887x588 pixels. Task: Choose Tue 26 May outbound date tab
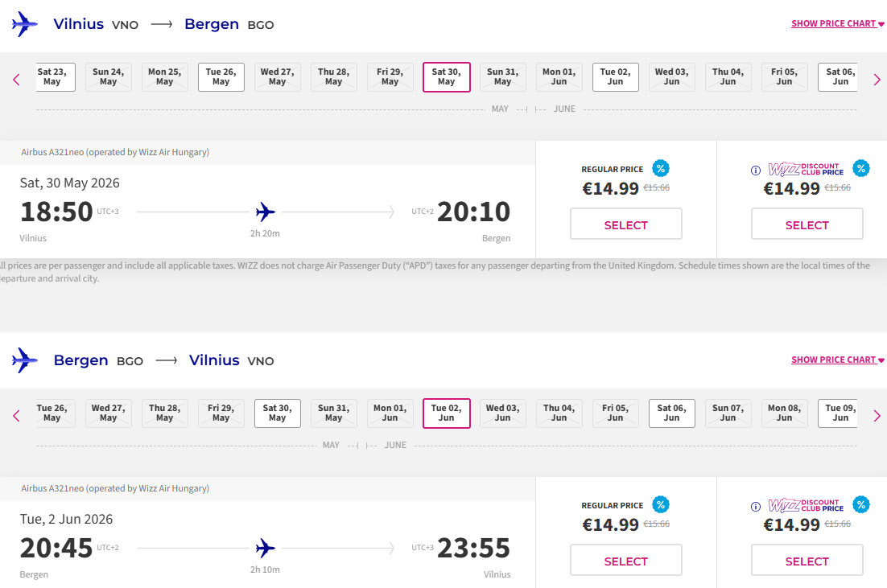(x=221, y=77)
